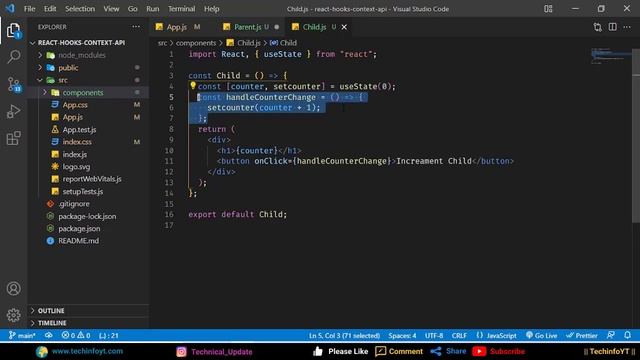Click the customize layout icon in title bar

coord(548,9)
